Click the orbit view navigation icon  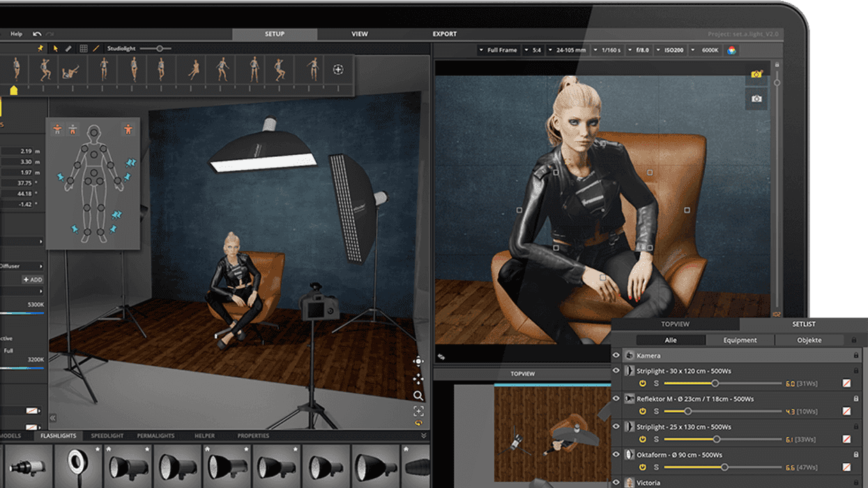tap(418, 361)
